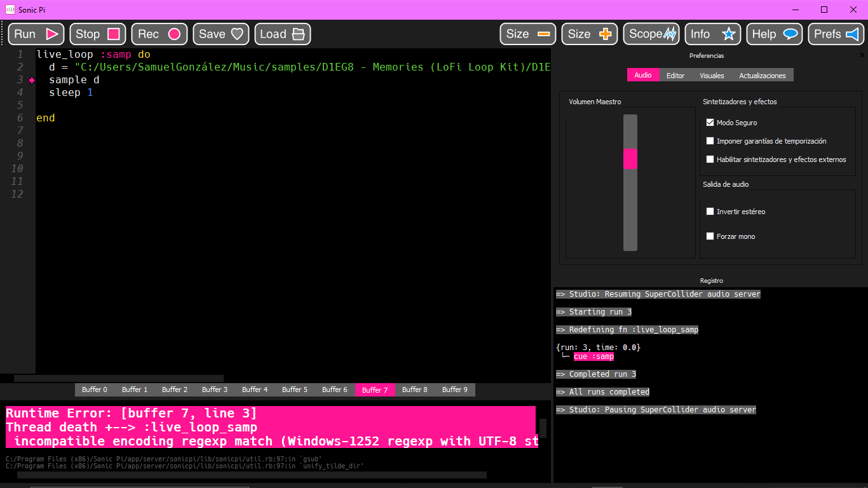This screenshot has height=488, width=868.
Task: Save the buffer using the heart icon
Action: tap(237, 34)
